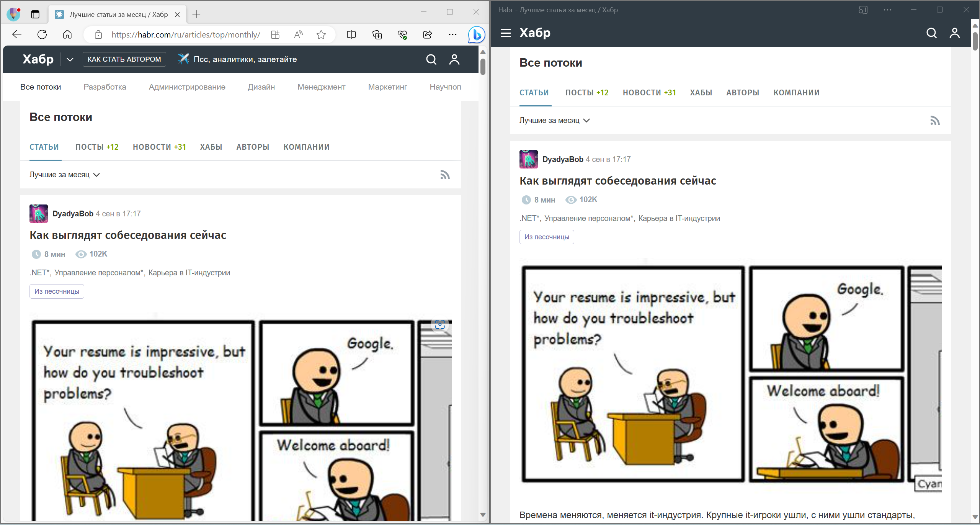Image resolution: width=980 pixels, height=525 pixels.
Task: Click the address bar URL in Edge
Action: pyautogui.click(x=186, y=35)
